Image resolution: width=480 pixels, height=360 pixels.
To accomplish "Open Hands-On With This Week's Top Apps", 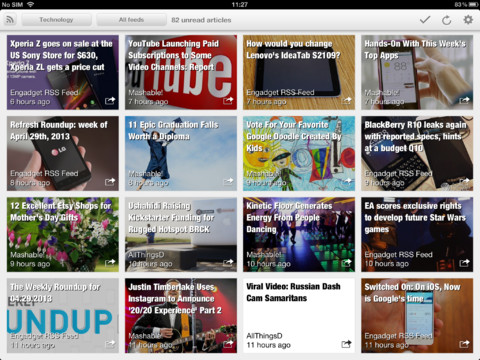I will click(x=417, y=72).
